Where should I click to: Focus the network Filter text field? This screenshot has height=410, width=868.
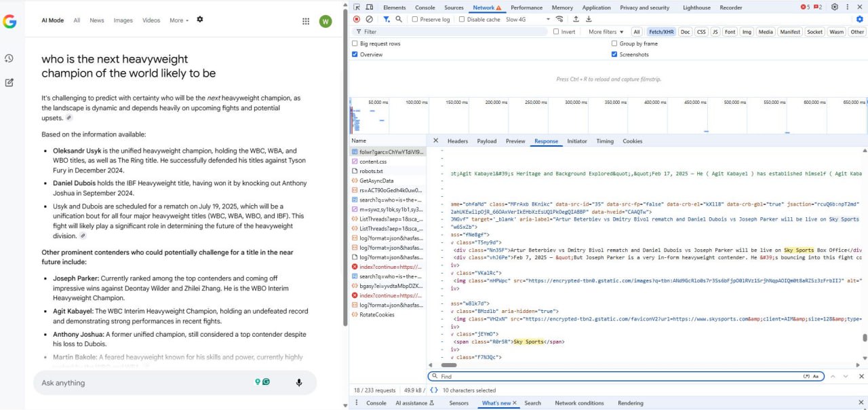point(451,31)
